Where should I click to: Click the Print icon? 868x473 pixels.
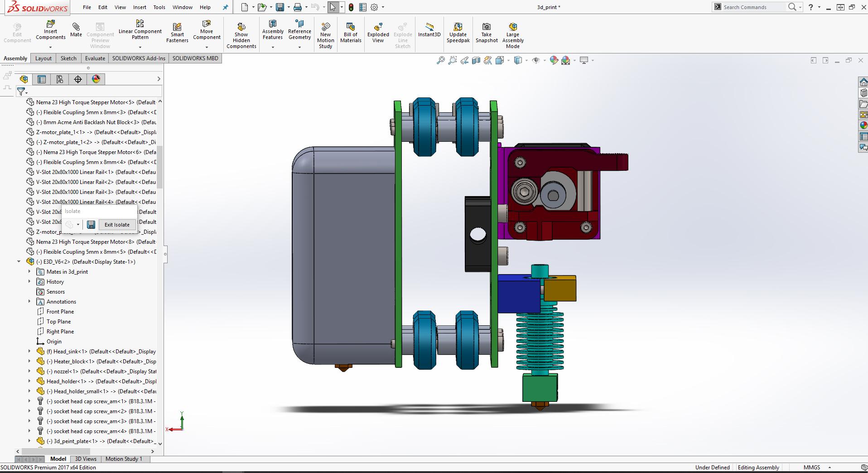tap(297, 7)
